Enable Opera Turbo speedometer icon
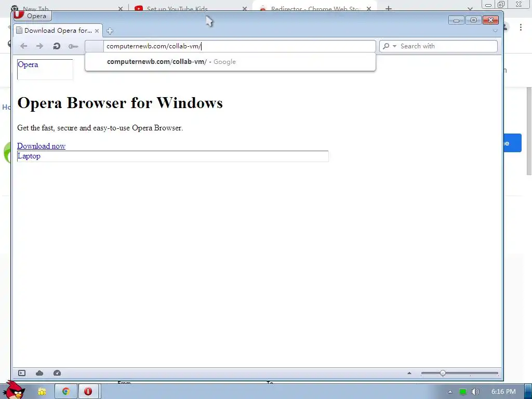Image resolution: width=532 pixels, height=399 pixels. pyautogui.click(x=57, y=373)
